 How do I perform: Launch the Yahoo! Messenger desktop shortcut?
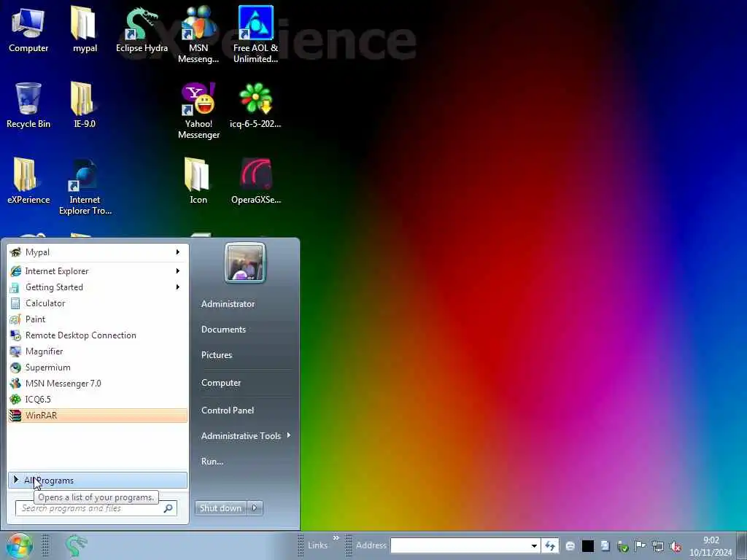tap(198, 111)
